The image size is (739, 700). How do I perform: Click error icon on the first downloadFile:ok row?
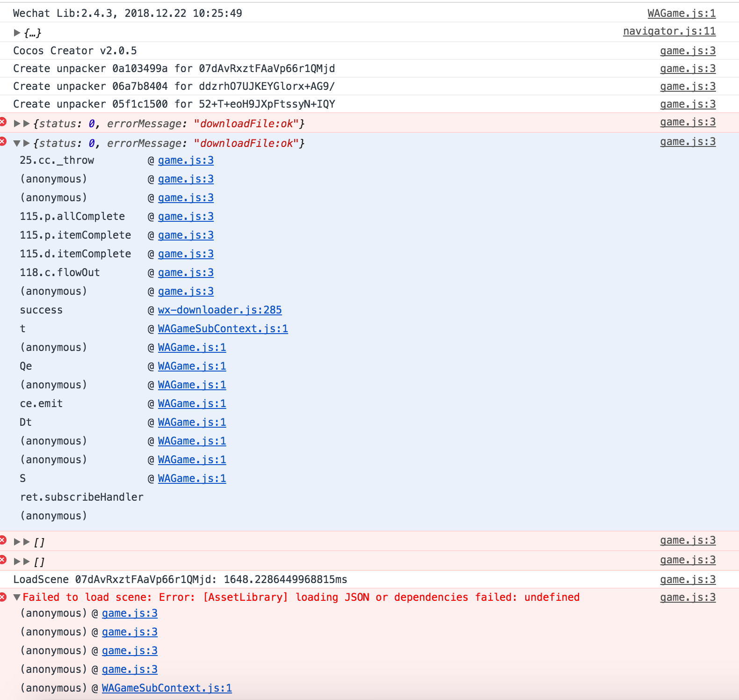(3, 122)
